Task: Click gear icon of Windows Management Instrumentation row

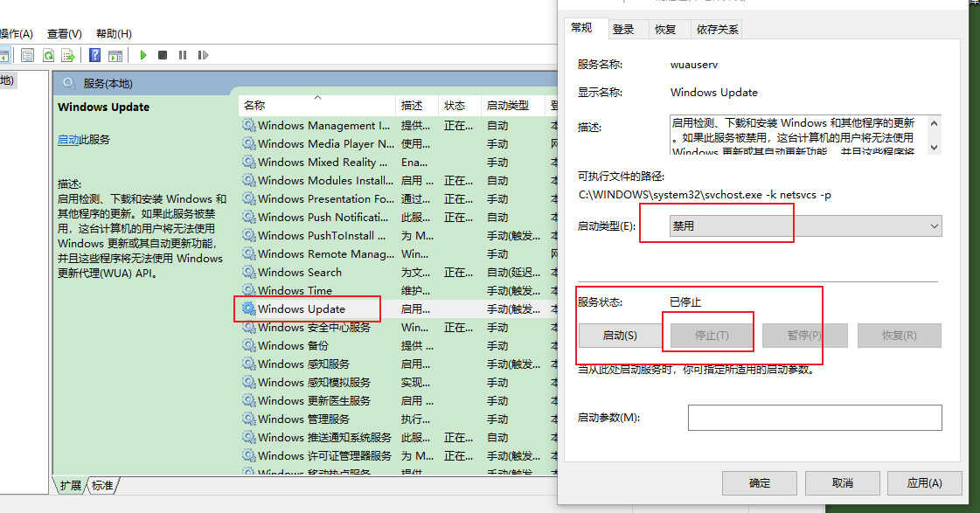Action: 249,125
